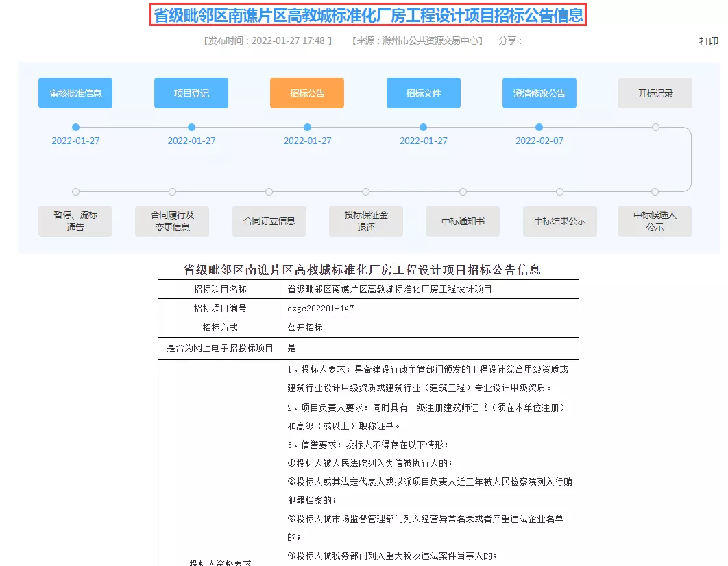728x566 pixels.
Task: Click empty timeline dot under 开标记录
Action: tap(655, 127)
